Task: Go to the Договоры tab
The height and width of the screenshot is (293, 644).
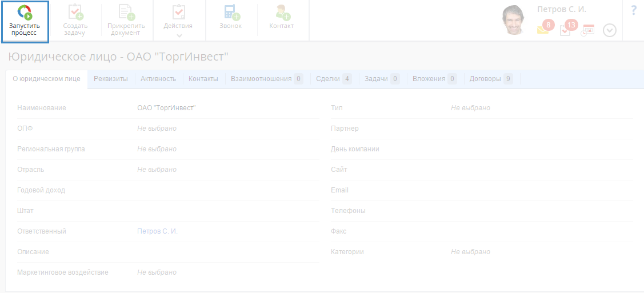Action: point(490,79)
